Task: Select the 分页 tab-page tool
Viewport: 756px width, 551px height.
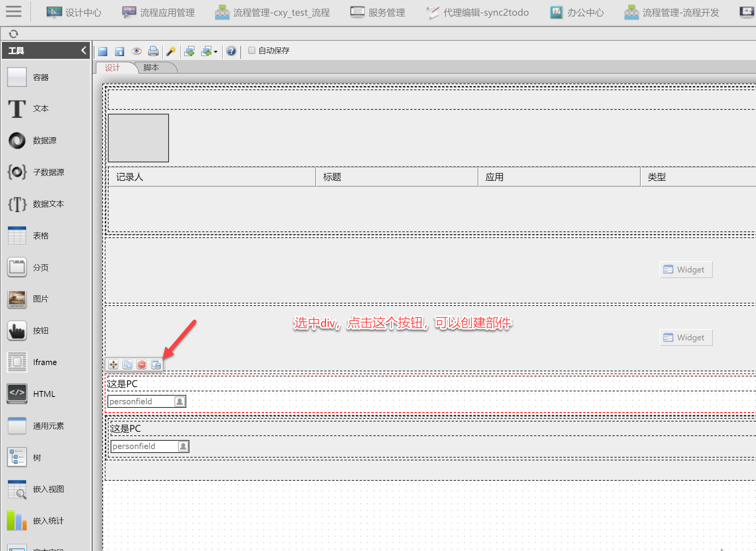Action: tap(28, 267)
